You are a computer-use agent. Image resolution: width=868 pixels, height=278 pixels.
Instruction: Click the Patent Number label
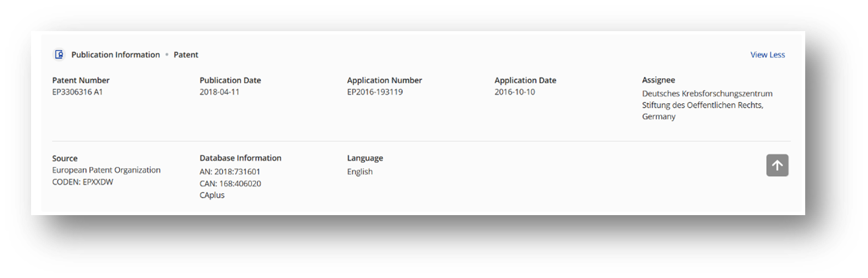click(x=81, y=80)
